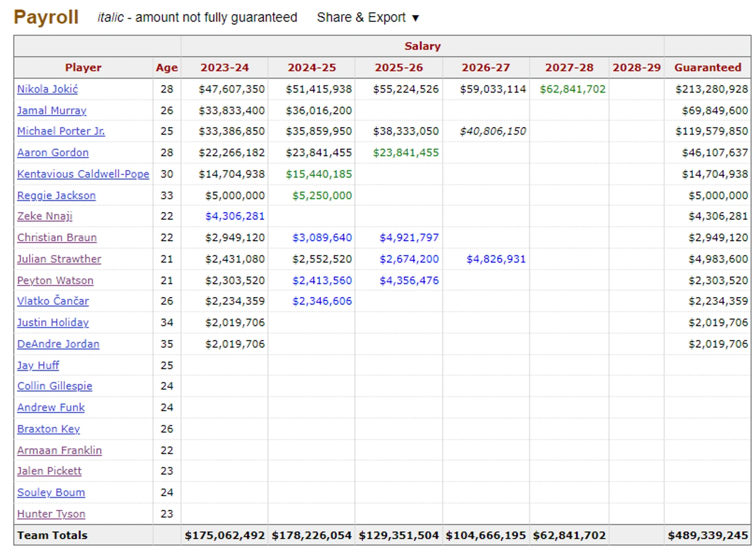The image size is (756, 551).
Task: Sort by 2024-25 salary column header
Action: (x=312, y=68)
